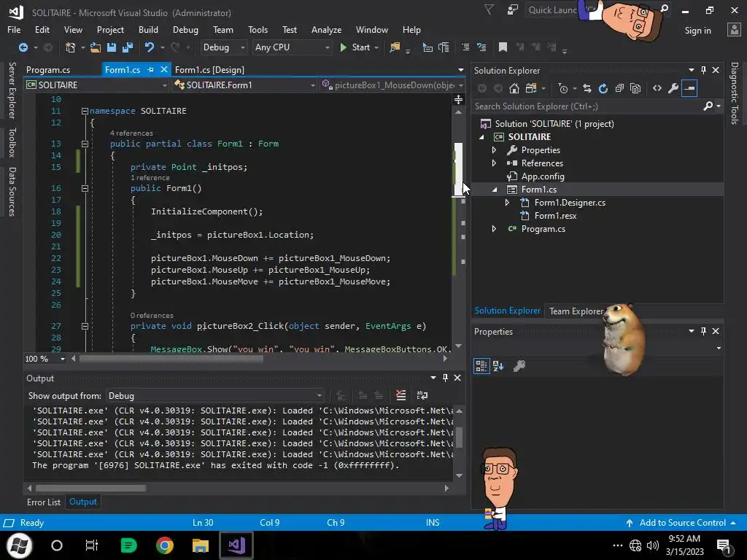
Task: Click Sign in link
Action: 697,31
